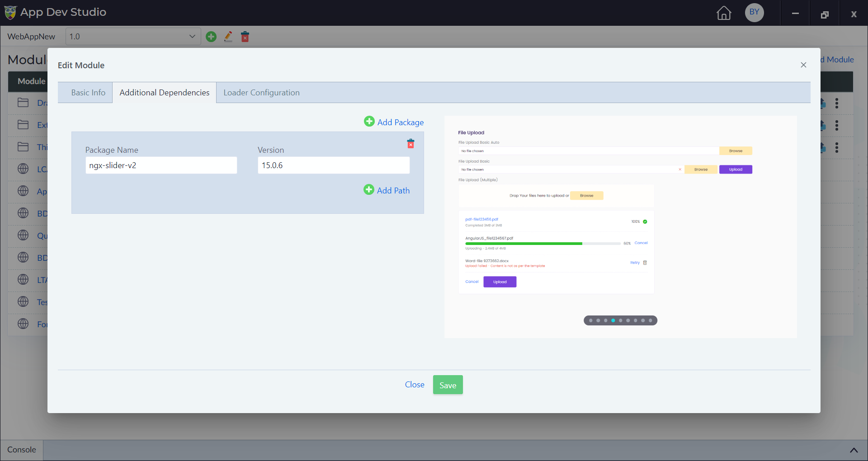
Task: Open the BY user avatar menu
Action: tap(755, 12)
